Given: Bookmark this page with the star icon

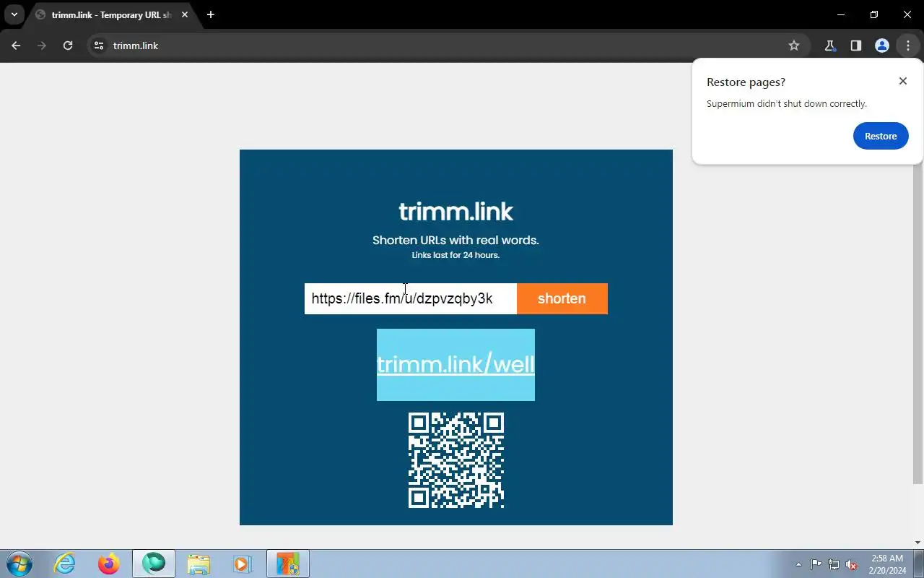Looking at the screenshot, I should tap(794, 46).
